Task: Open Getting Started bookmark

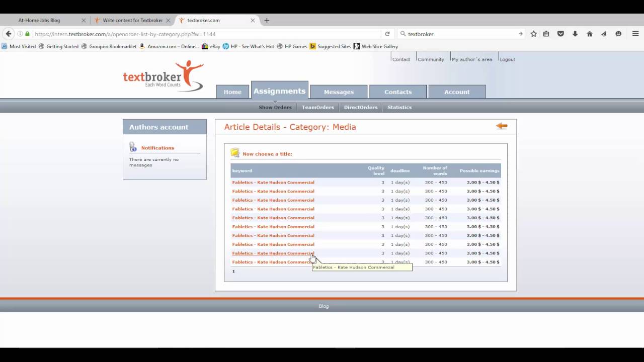Action: pyautogui.click(x=59, y=46)
